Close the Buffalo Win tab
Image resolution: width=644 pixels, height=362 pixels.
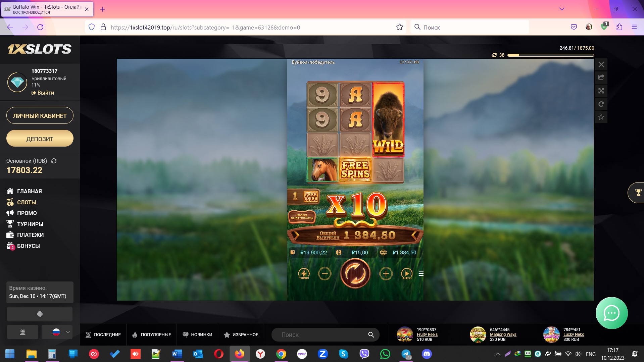point(87,9)
